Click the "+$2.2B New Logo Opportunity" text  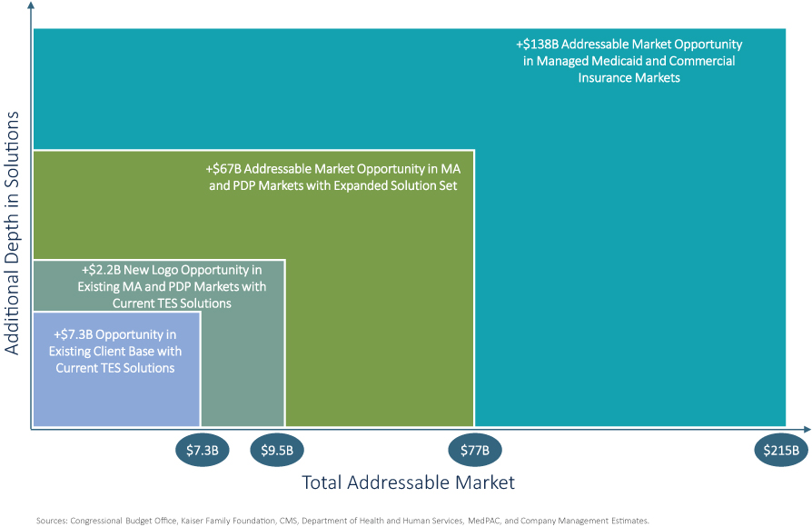[x=172, y=286]
